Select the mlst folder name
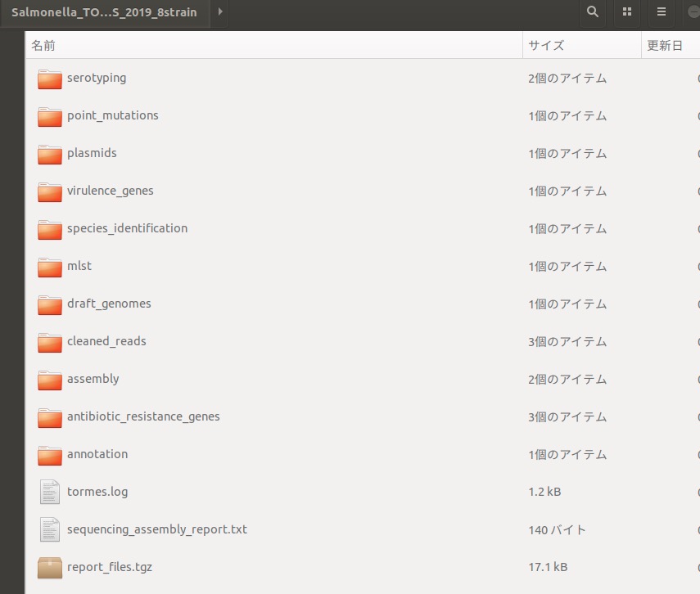 click(x=79, y=266)
